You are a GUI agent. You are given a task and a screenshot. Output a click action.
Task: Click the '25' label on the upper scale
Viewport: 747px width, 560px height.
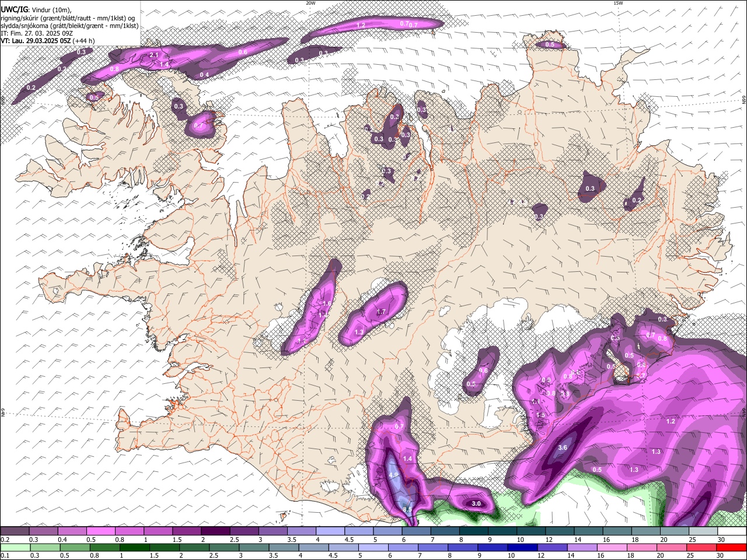coord(693,540)
